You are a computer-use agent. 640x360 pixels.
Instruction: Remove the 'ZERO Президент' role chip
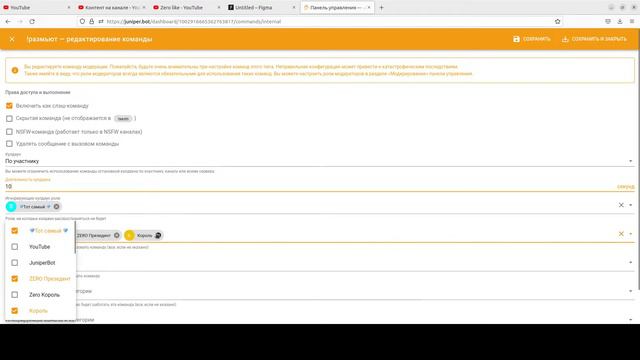(117, 236)
